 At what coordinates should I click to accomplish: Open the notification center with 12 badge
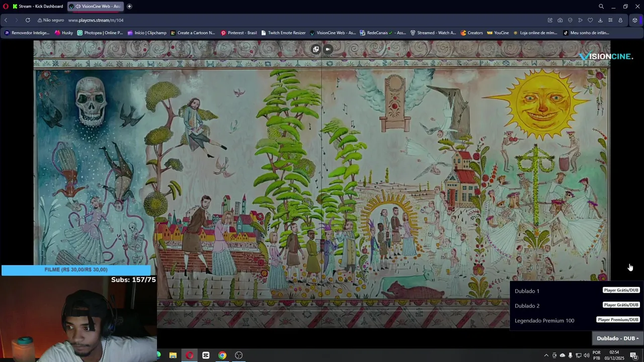[634, 355]
